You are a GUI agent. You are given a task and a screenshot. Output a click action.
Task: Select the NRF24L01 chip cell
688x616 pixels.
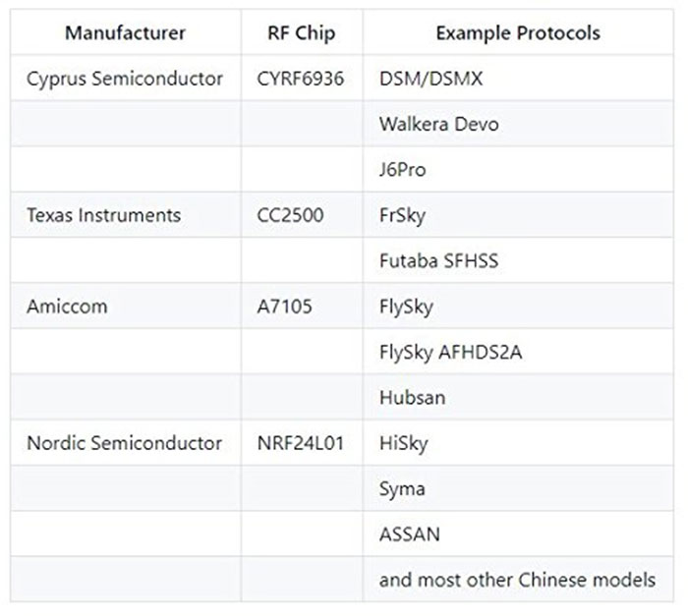(300, 443)
